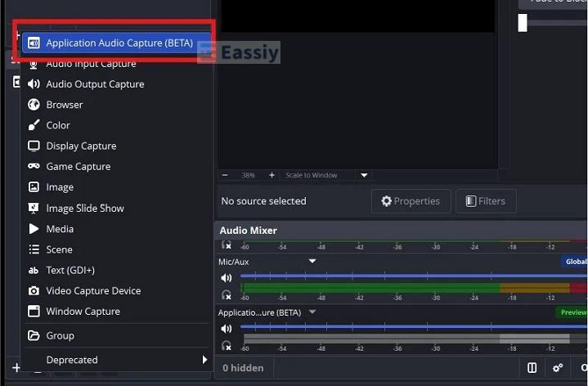This screenshot has height=386, width=588.
Task: Add a Browser source
Action: (116, 105)
